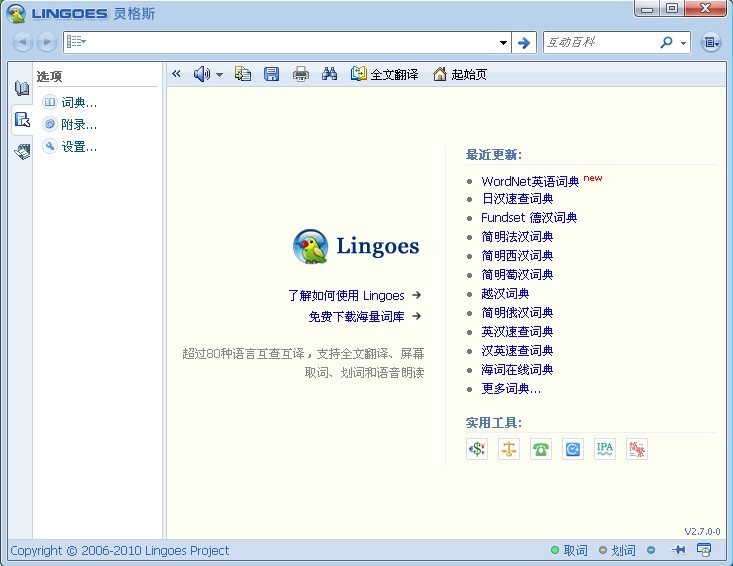The width and height of the screenshot is (733, 566).
Task: Click the pin always-on-top icon
Action: 679,550
